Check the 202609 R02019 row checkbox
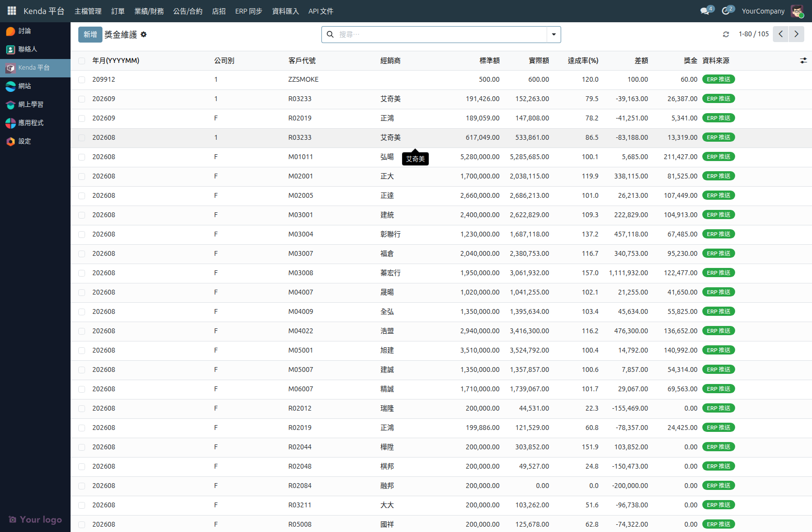Image resolution: width=812 pixels, height=532 pixels. pos(82,118)
